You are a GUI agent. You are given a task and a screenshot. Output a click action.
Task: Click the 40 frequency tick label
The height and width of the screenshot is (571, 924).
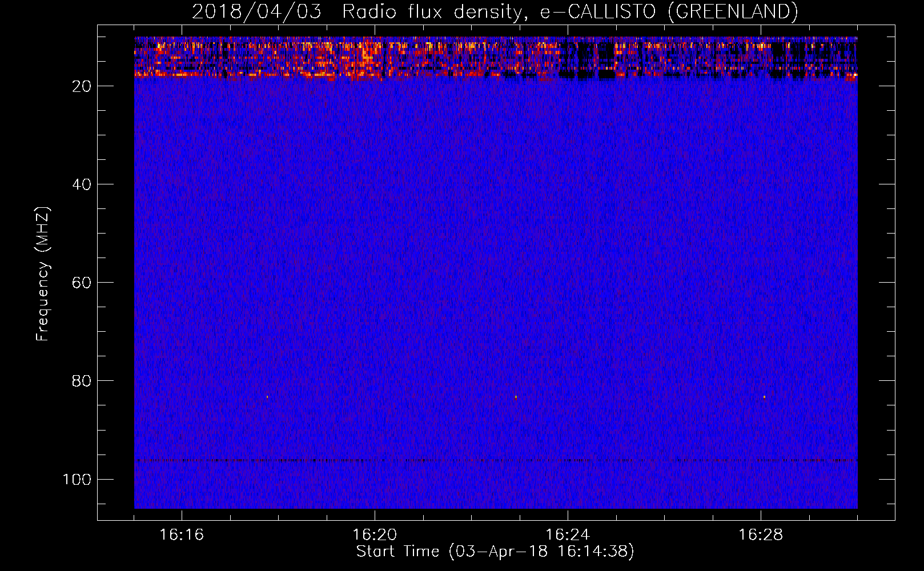(82, 184)
